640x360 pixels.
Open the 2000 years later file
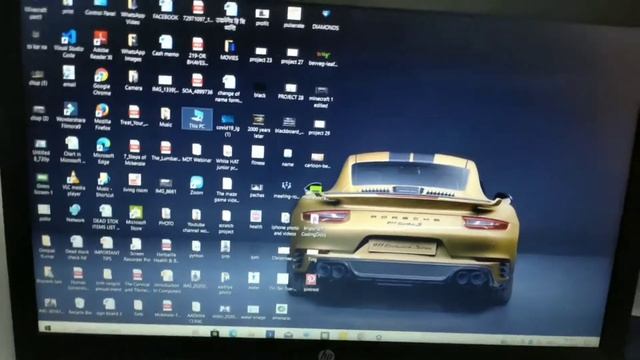tap(258, 126)
